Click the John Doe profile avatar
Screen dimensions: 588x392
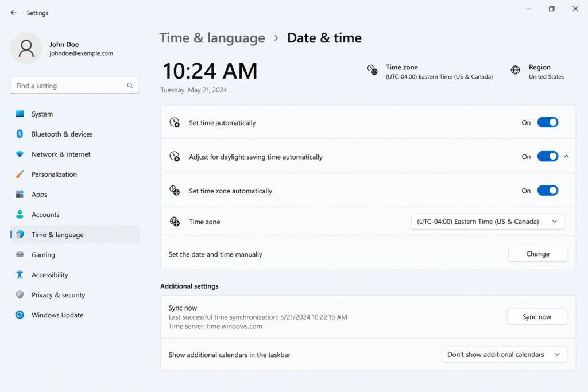[26, 48]
